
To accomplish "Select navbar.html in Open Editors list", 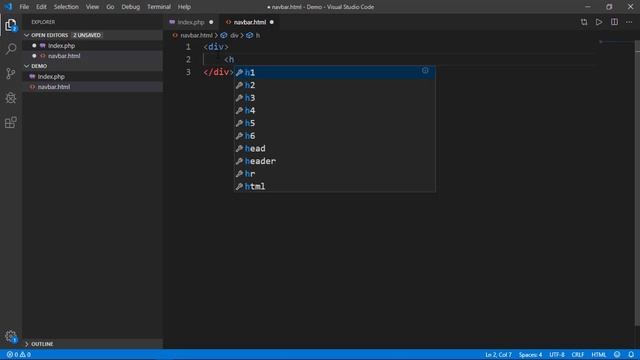I will tap(92, 56).
